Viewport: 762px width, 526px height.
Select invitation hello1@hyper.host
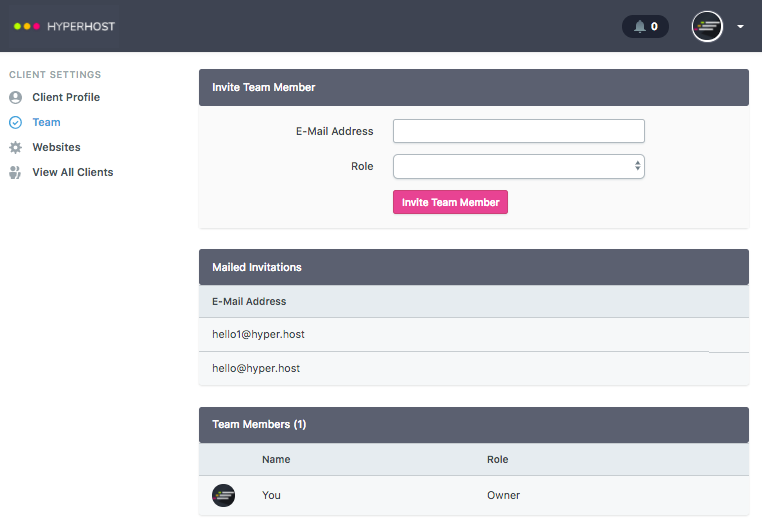click(259, 334)
